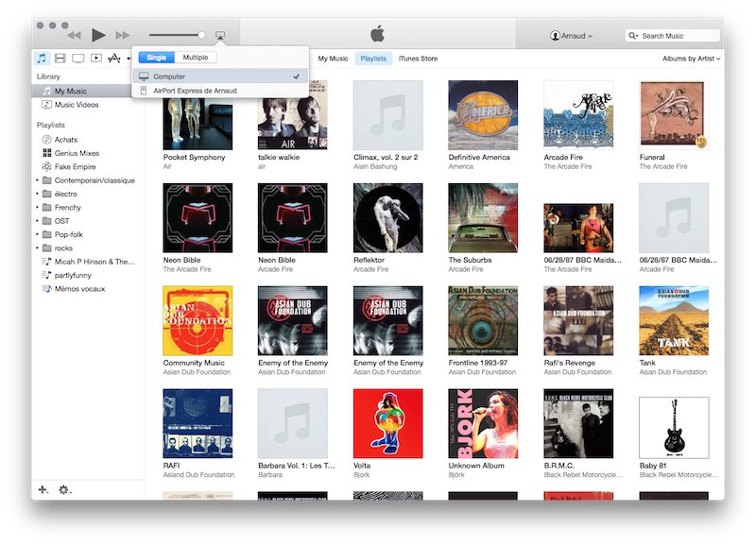Expand the OST playlist folder
This screenshot has width=756, height=545.
pyautogui.click(x=37, y=221)
